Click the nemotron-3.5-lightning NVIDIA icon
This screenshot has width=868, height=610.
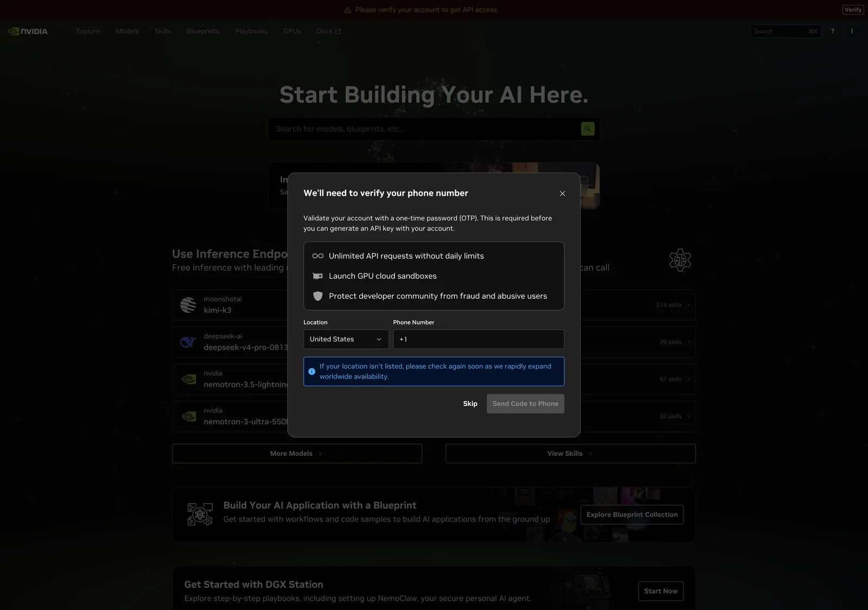[189, 379]
